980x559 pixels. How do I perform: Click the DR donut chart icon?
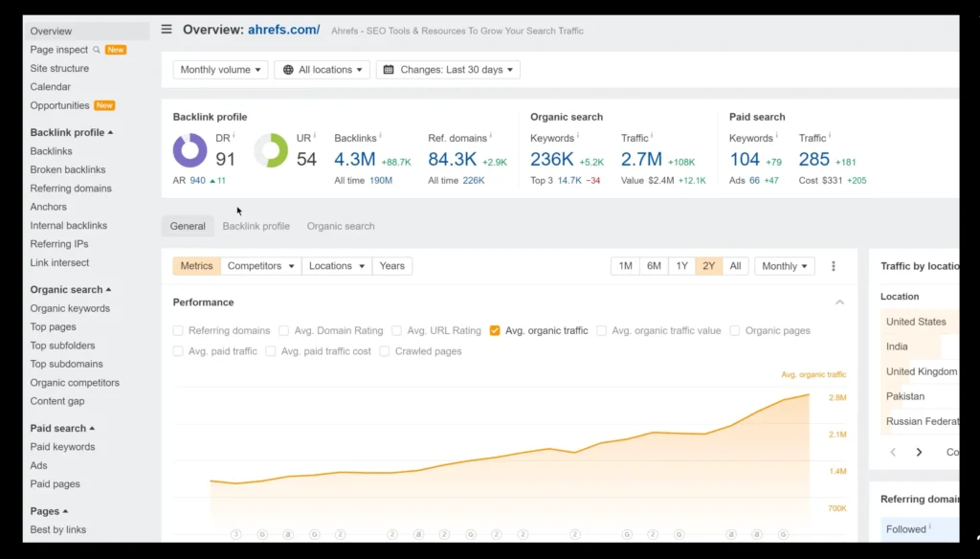point(190,150)
